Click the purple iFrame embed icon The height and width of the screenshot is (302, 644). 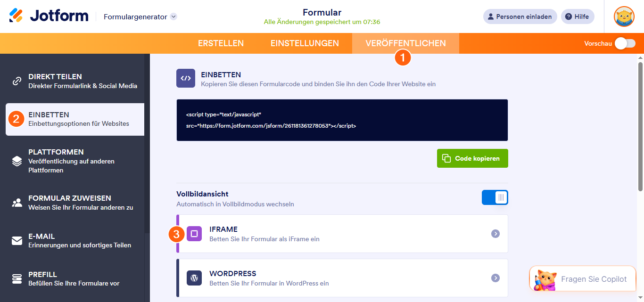coord(194,234)
